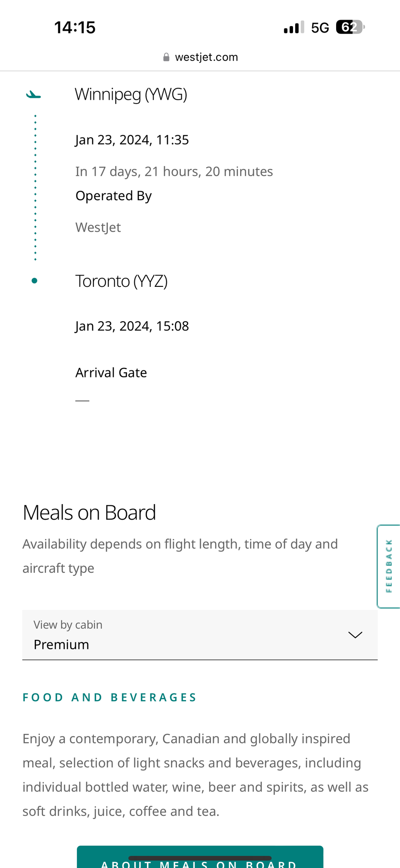
Task: Tap the 5G network indicator
Action: click(320, 28)
